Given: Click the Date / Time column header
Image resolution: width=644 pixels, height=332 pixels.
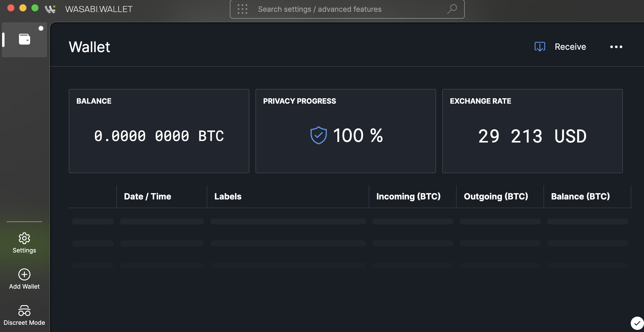Looking at the screenshot, I should (147, 196).
